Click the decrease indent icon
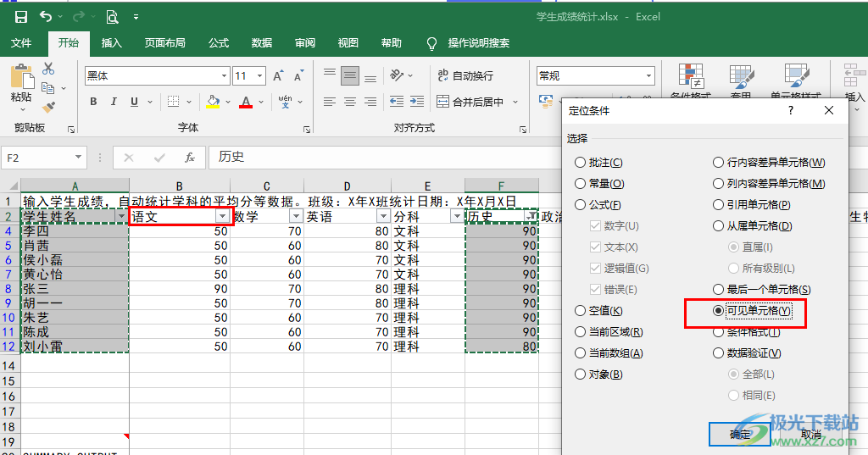Image resolution: width=868 pixels, height=455 pixels. [x=397, y=102]
